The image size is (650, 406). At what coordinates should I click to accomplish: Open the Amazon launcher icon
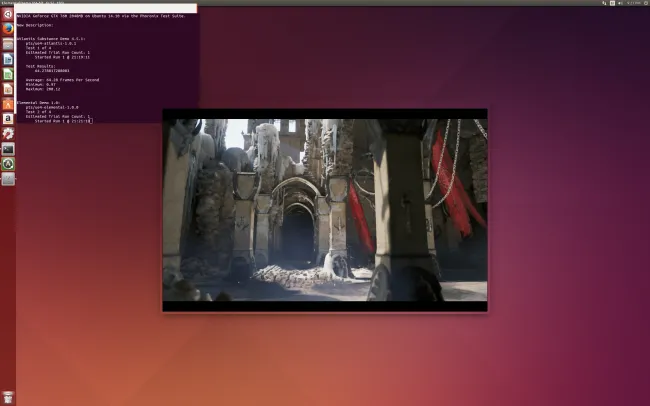(8, 119)
